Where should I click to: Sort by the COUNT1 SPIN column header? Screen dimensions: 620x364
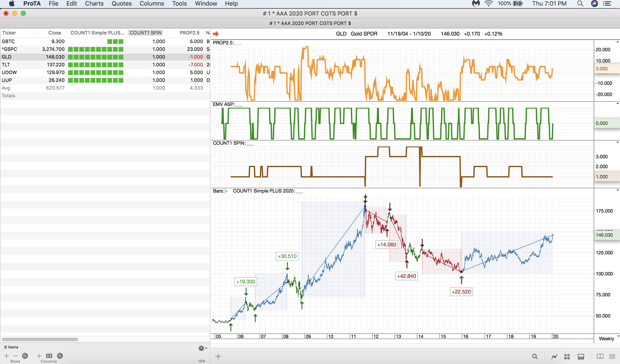pos(146,33)
